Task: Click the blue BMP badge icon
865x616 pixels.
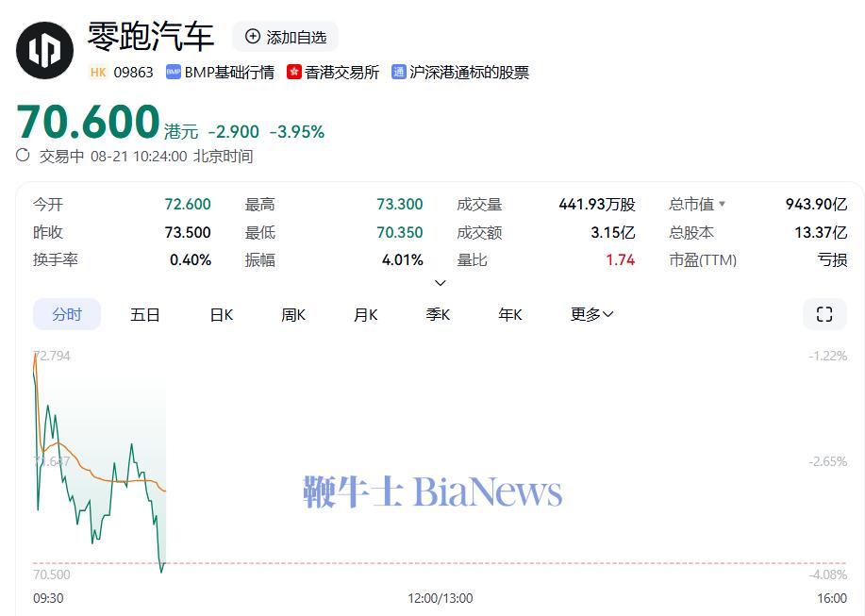Action: tap(174, 73)
